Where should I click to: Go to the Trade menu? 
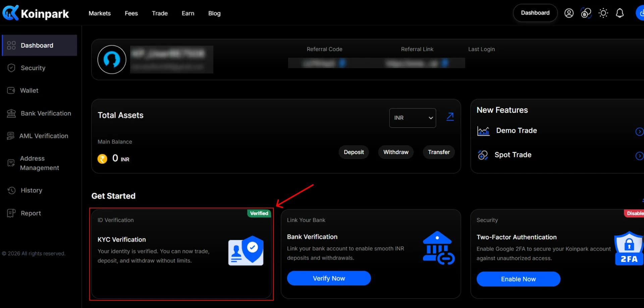160,13
